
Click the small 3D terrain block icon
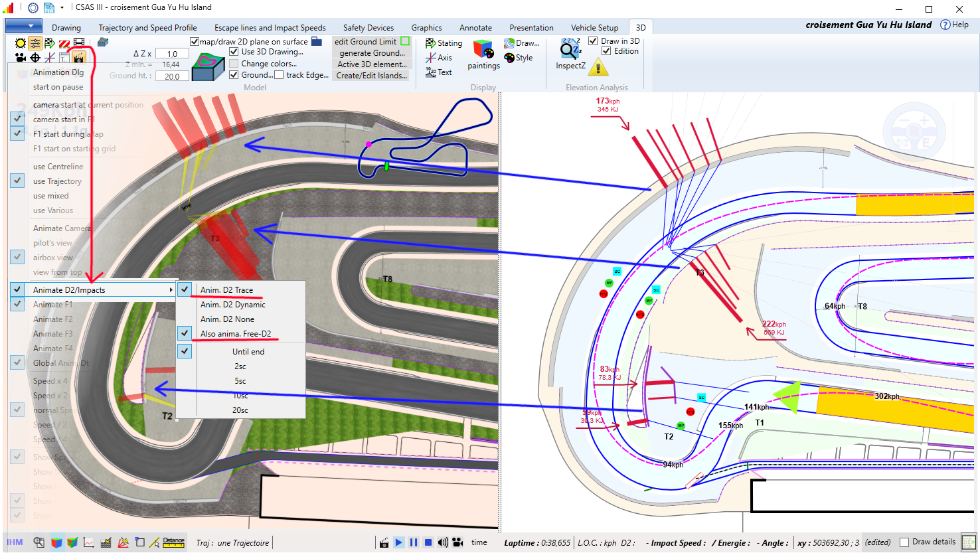tap(103, 42)
